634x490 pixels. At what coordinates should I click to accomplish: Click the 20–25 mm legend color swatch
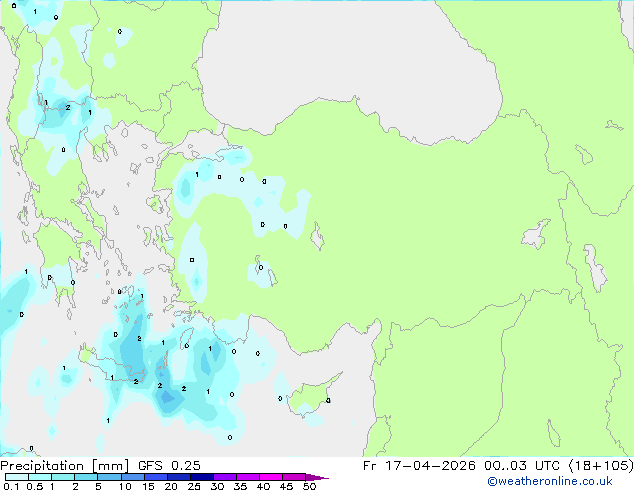tap(179, 477)
